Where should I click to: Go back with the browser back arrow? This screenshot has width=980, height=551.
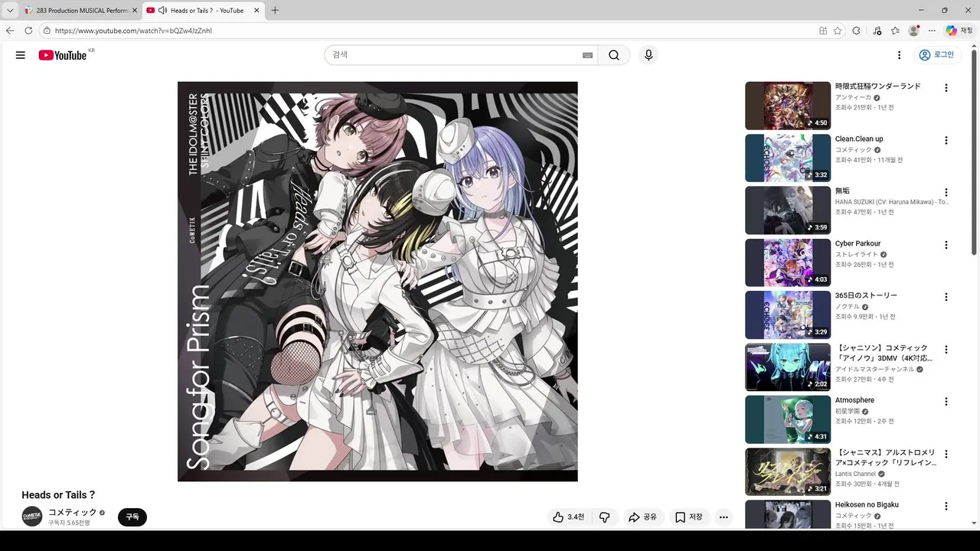pos(10,31)
